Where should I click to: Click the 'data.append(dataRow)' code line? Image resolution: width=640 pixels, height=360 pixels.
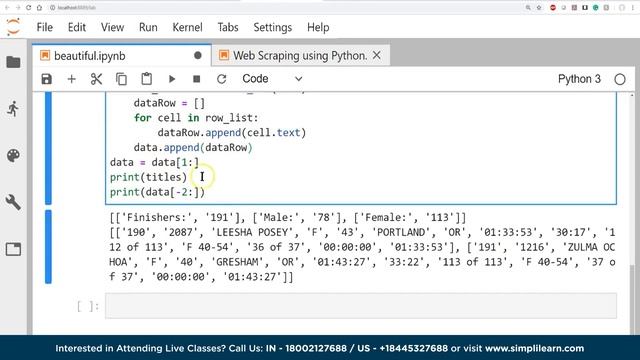pos(193,147)
